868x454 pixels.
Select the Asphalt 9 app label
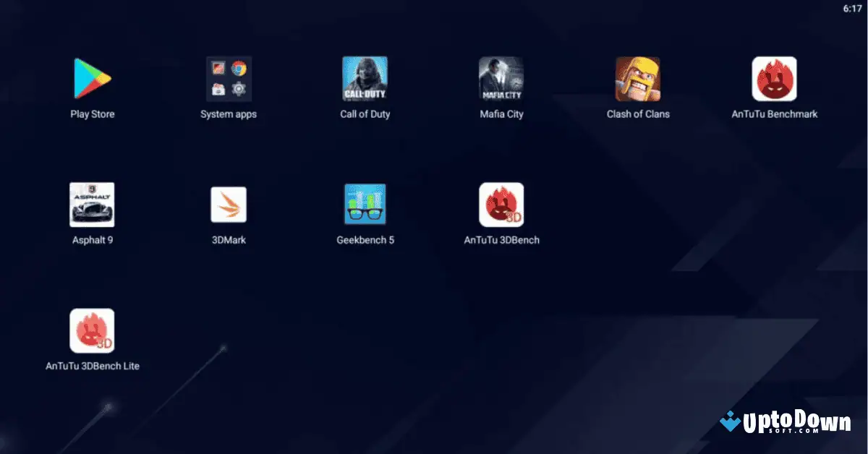pyautogui.click(x=92, y=239)
